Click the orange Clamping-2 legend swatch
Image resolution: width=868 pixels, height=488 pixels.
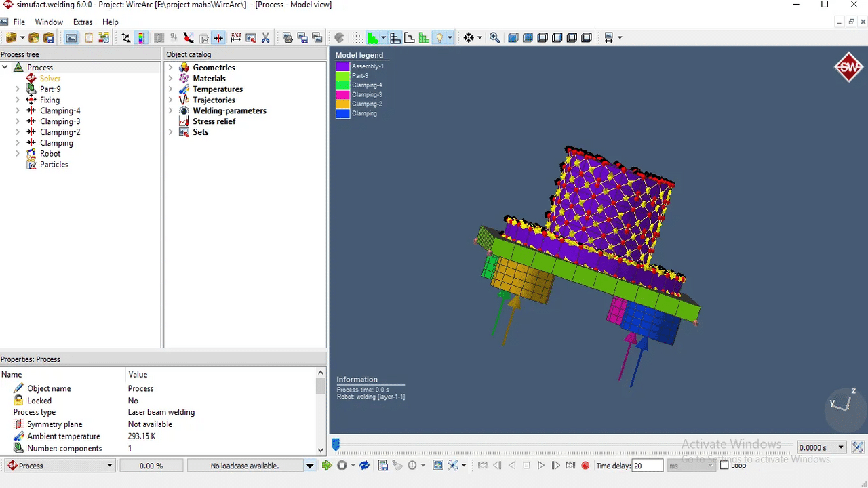click(x=342, y=104)
